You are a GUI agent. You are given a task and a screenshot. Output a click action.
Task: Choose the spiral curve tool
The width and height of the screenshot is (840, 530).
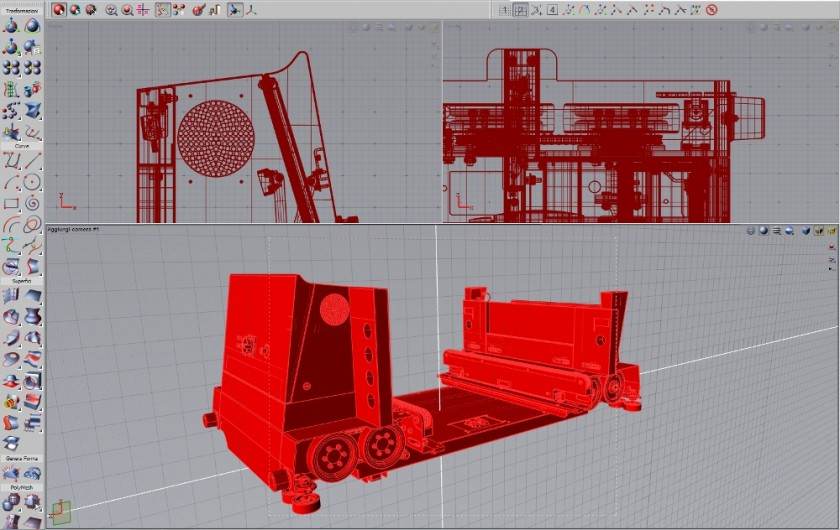click(x=32, y=203)
